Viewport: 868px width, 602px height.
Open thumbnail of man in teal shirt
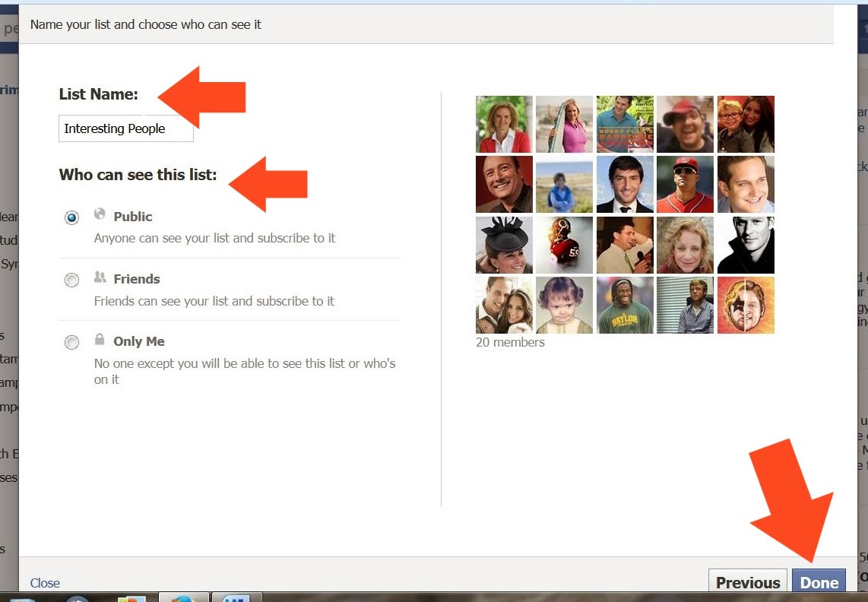625,124
